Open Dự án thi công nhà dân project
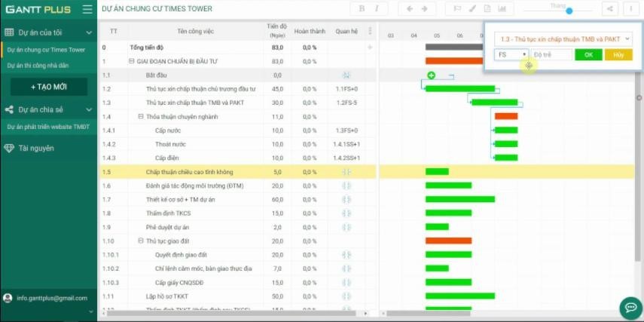This screenshot has width=644, height=322. 38,66
